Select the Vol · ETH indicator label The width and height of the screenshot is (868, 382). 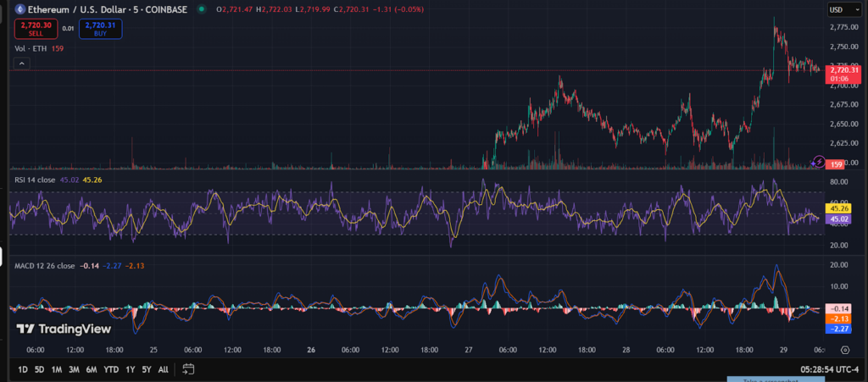30,49
